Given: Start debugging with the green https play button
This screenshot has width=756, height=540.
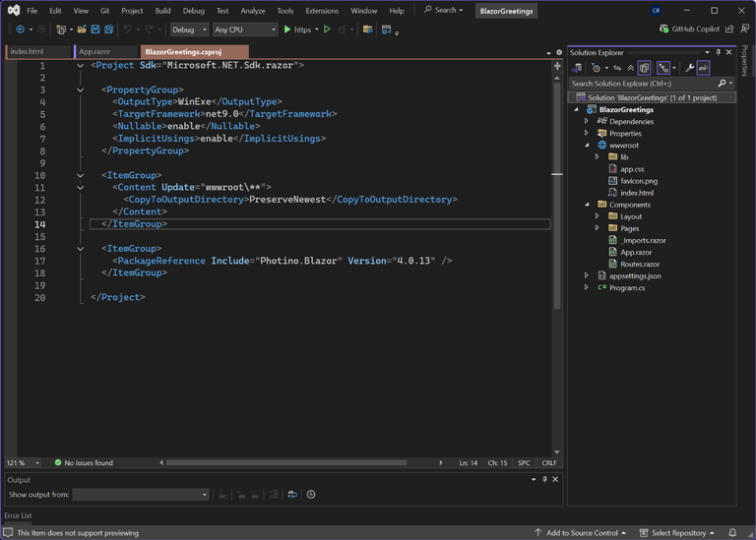Looking at the screenshot, I should 287,30.
